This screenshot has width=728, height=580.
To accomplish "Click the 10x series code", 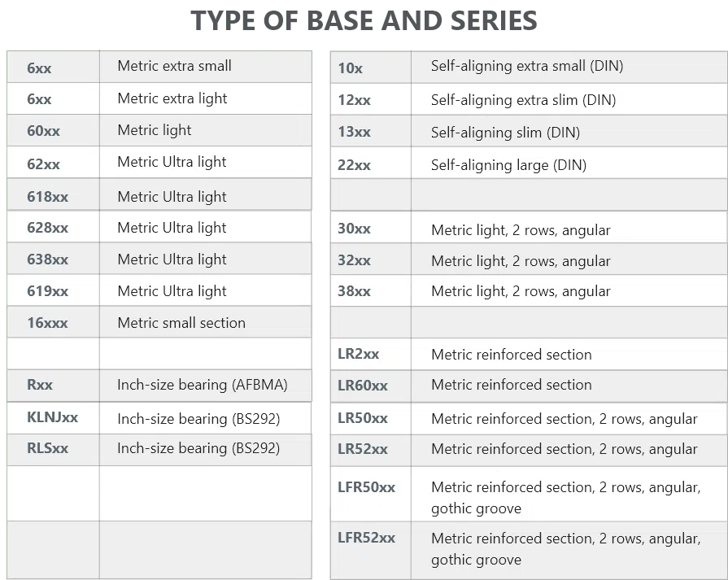I will click(x=351, y=68).
